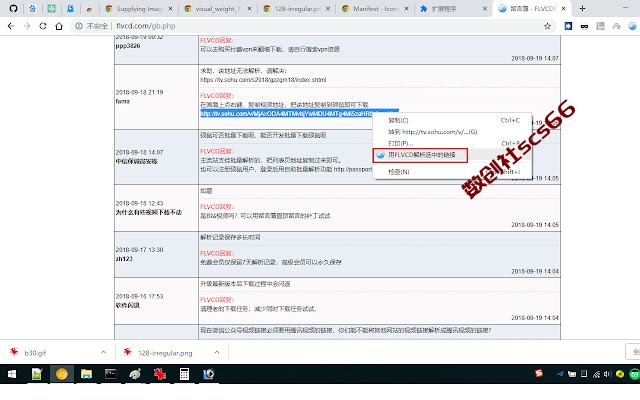Viewport: 640px width, 400px height.
Task: Open the pinned Baidu paw tab
Action: [x=32, y=9]
